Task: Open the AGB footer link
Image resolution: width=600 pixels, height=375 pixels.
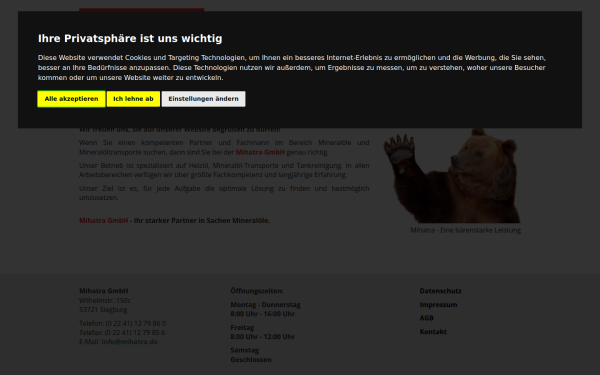Action: [x=426, y=318]
